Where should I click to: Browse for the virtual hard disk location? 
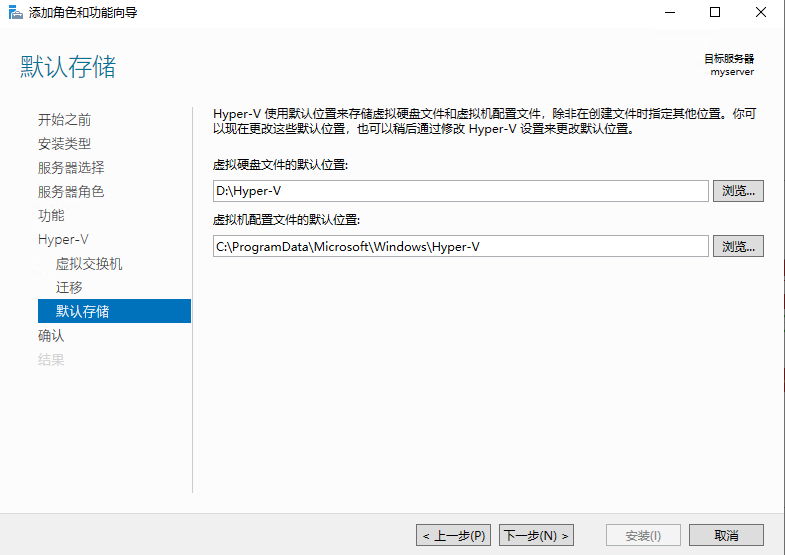[738, 191]
